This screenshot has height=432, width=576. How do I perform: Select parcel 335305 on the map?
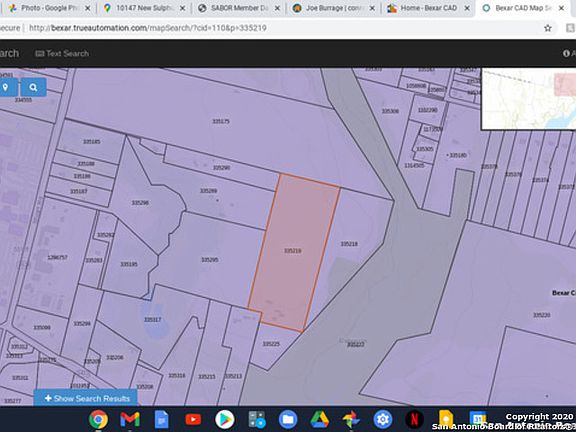click(425, 149)
